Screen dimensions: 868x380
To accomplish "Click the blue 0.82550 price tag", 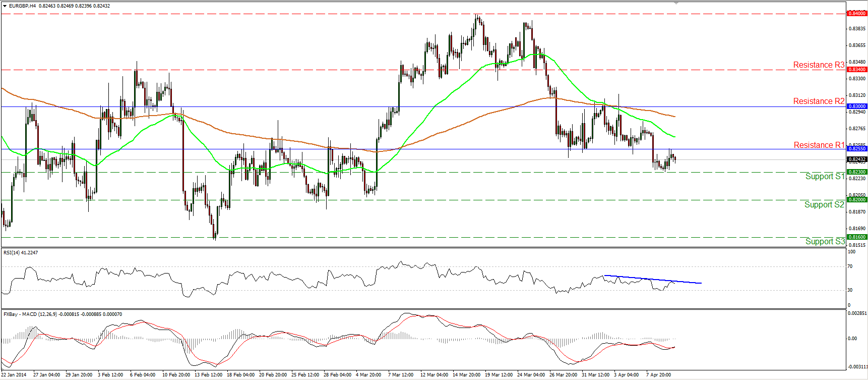I will pyautogui.click(x=857, y=149).
